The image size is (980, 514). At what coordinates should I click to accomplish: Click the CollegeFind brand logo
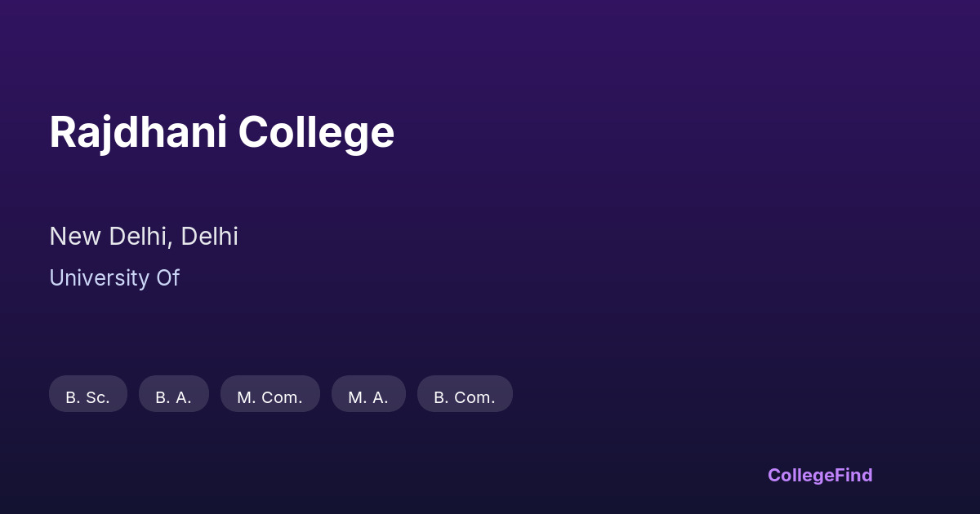[820, 475]
